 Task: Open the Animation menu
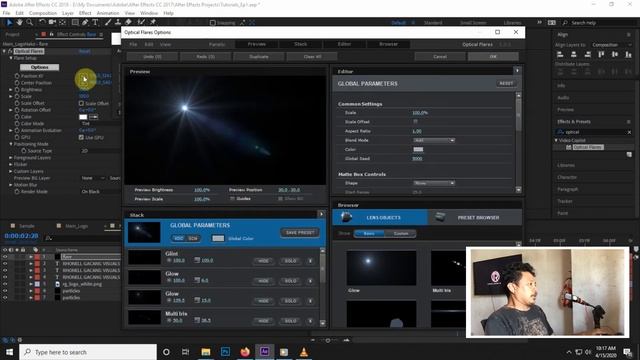click(x=108, y=13)
